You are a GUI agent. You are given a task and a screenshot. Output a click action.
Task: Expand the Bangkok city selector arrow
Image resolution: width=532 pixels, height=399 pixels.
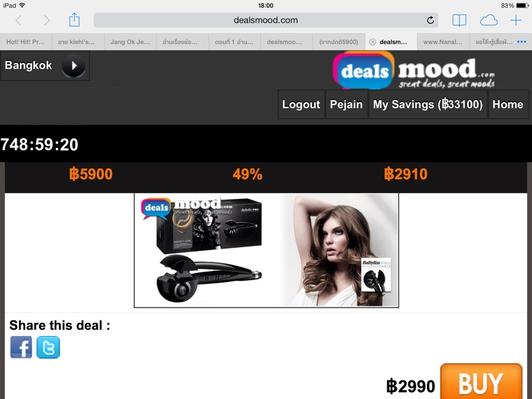click(x=74, y=66)
